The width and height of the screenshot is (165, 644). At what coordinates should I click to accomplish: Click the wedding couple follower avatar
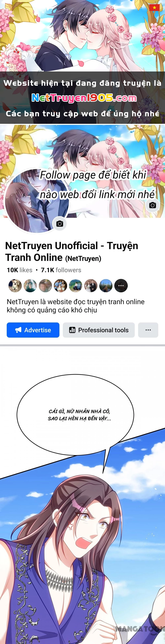click(91, 286)
